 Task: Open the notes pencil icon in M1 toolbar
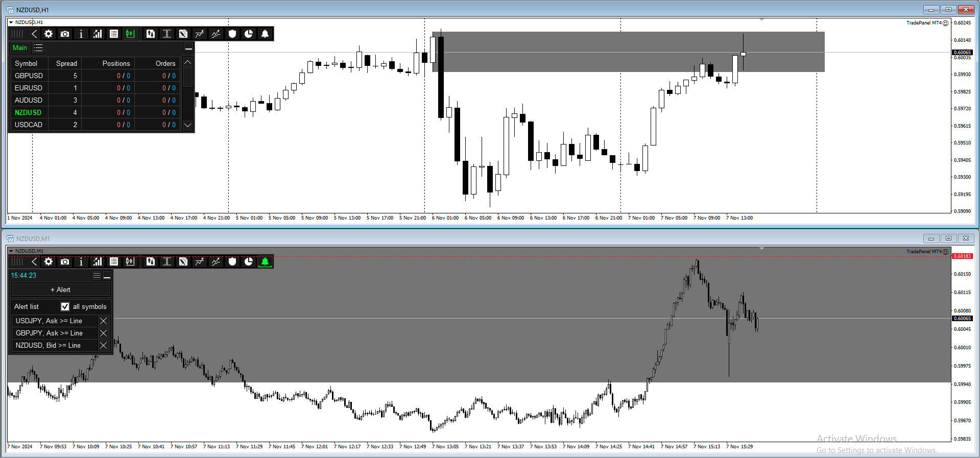183,261
